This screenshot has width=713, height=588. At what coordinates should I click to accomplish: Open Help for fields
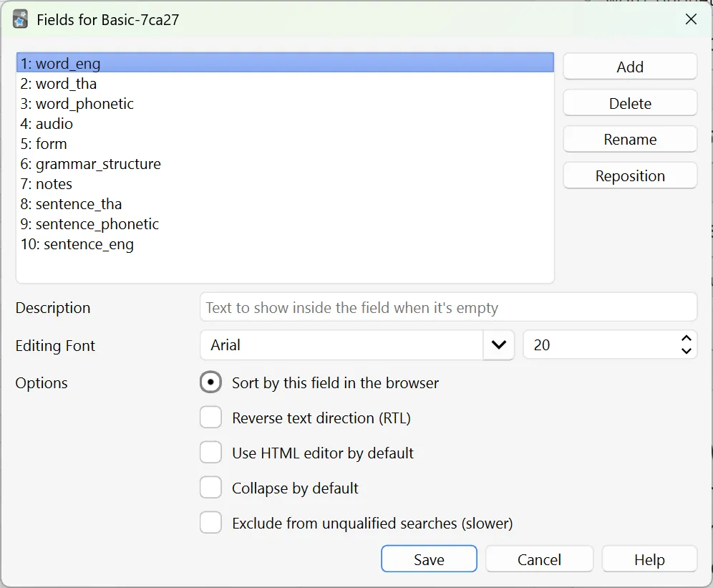(x=649, y=559)
